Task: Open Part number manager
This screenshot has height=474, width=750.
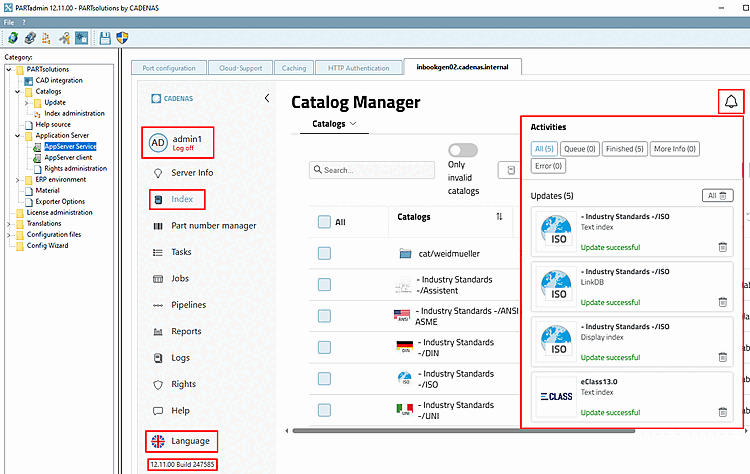Action: (x=213, y=226)
